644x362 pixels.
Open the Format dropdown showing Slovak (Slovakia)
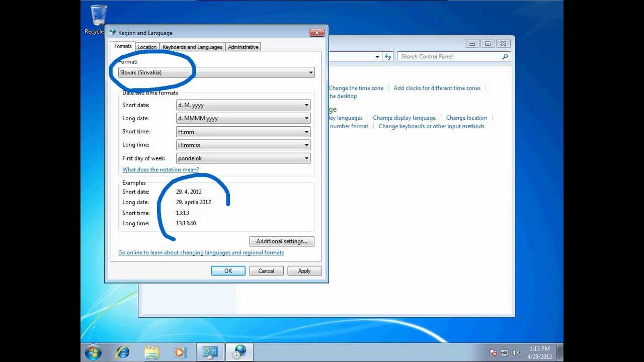pos(216,72)
